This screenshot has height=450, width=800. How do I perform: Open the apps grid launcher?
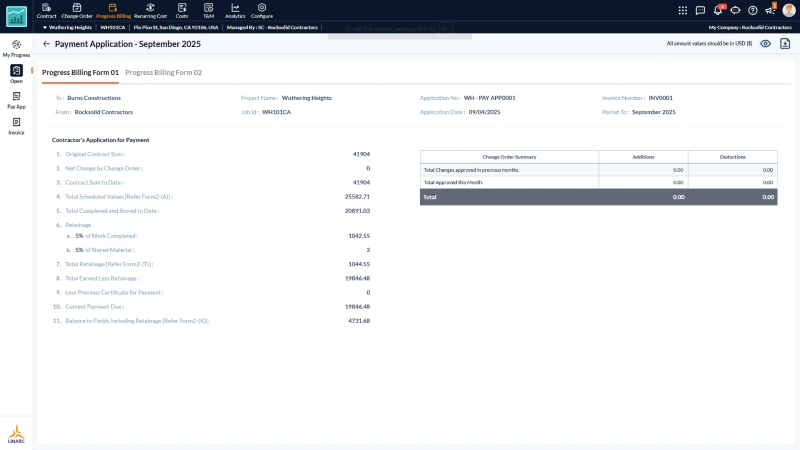(x=683, y=10)
